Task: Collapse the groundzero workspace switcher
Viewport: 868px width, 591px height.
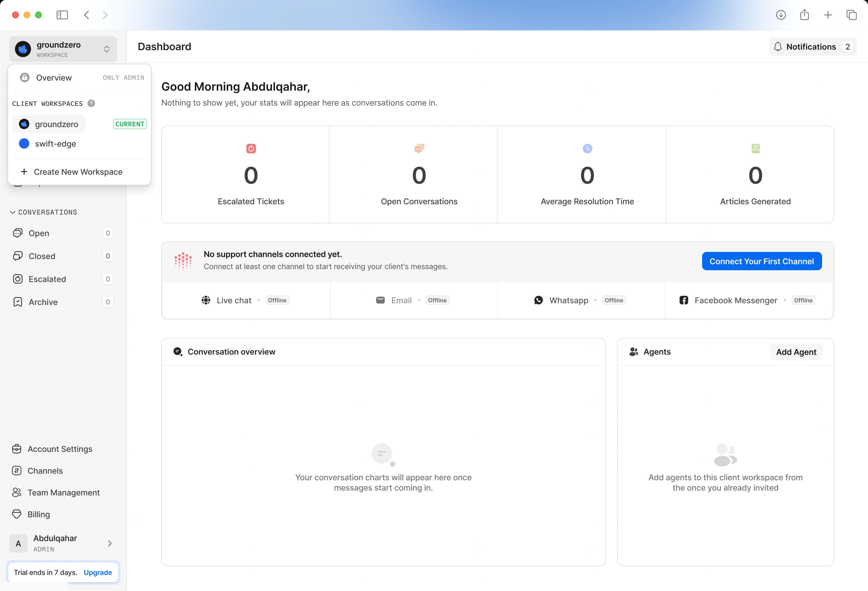Action: [x=106, y=49]
